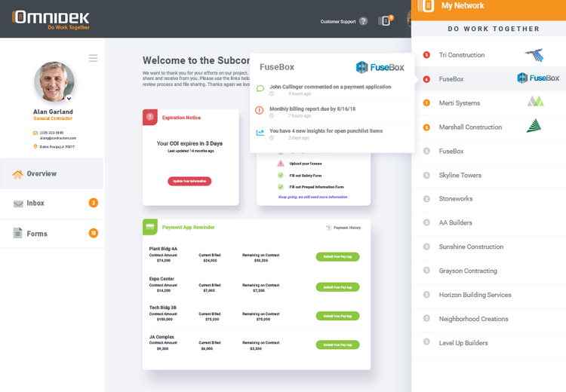Screen dimensions: 566x392
Task: Click the Inbox envelope icon
Action: pos(18,204)
